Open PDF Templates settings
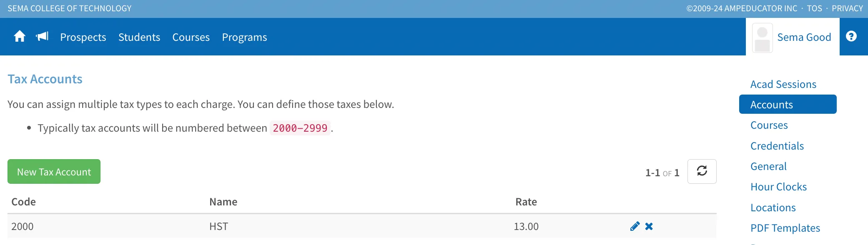The height and width of the screenshot is (245, 868). 785,228
